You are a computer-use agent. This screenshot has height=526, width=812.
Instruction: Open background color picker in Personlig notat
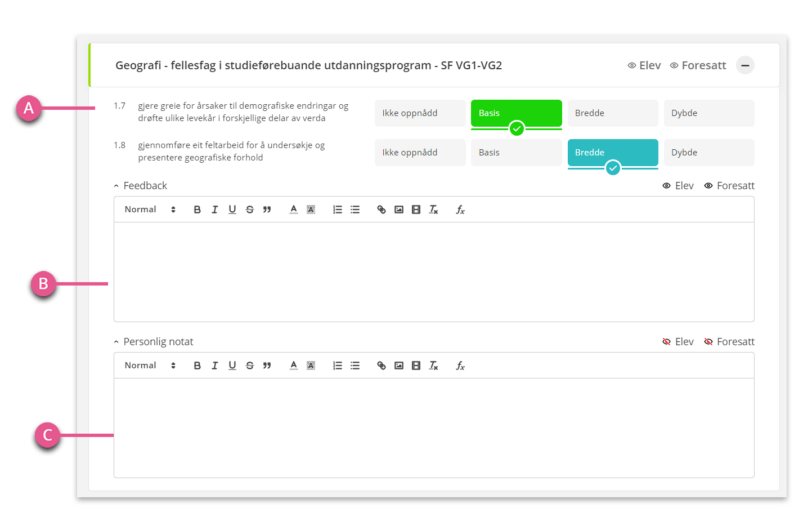pyautogui.click(x=311, y=365)
